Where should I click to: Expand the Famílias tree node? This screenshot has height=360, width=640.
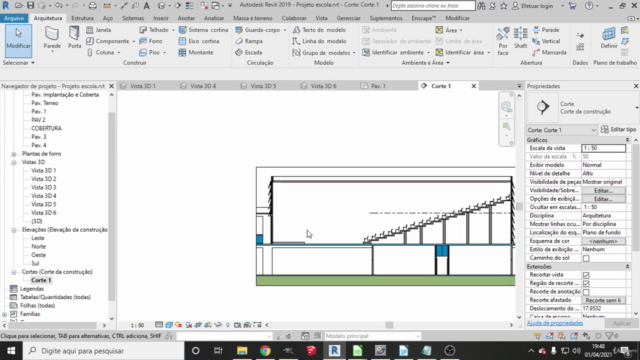pyautogui.click(x=4, y=314)
